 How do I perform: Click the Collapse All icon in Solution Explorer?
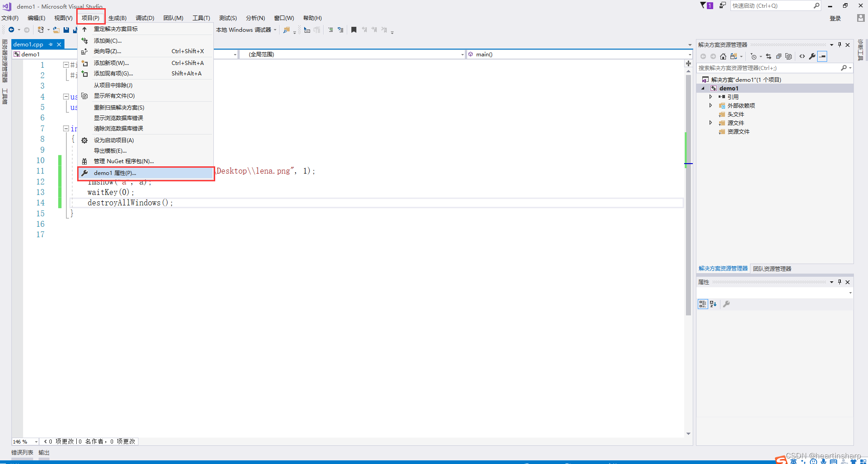point(779,56)
